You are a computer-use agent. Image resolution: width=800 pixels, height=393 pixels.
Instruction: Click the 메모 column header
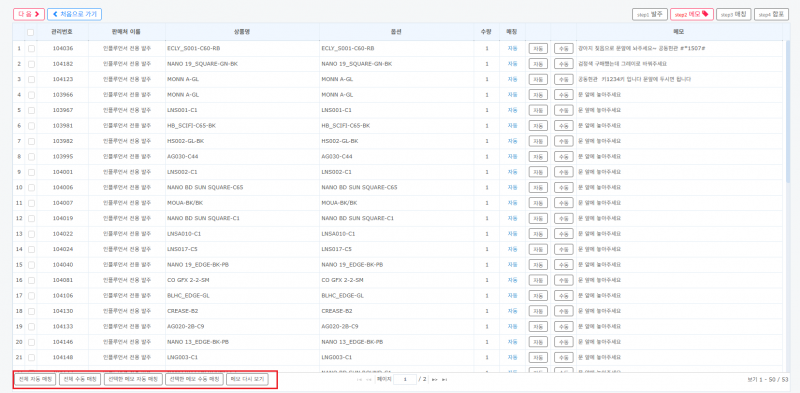(679, 32)
